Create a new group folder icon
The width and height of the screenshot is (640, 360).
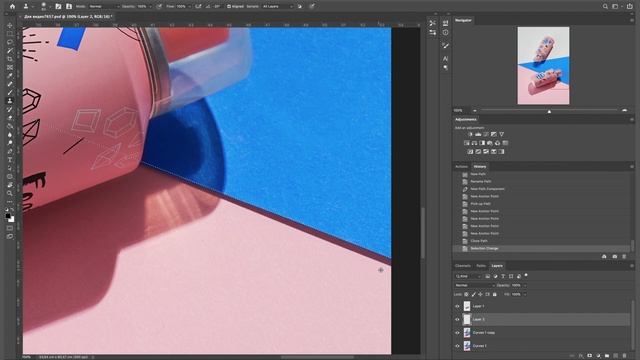point(607,356)
